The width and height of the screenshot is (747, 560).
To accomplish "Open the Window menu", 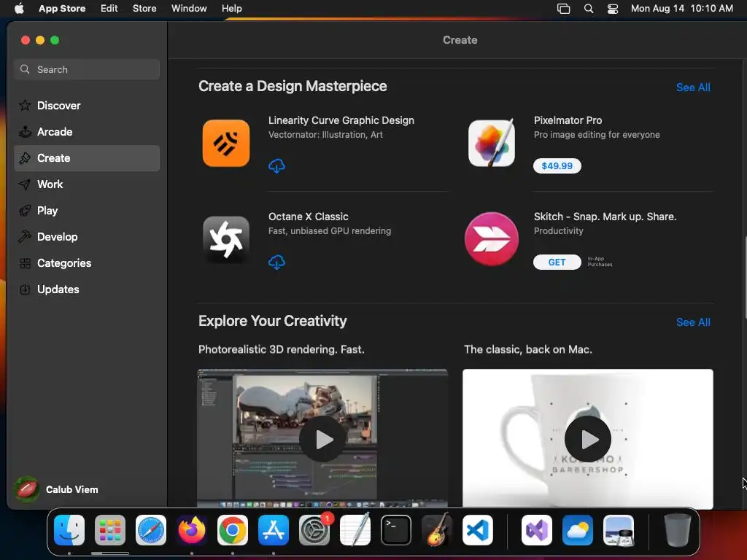I will coord(189,9).
